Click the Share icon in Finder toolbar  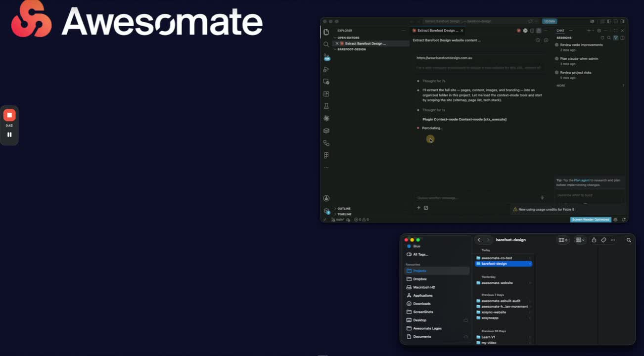(x=594, y=240)
